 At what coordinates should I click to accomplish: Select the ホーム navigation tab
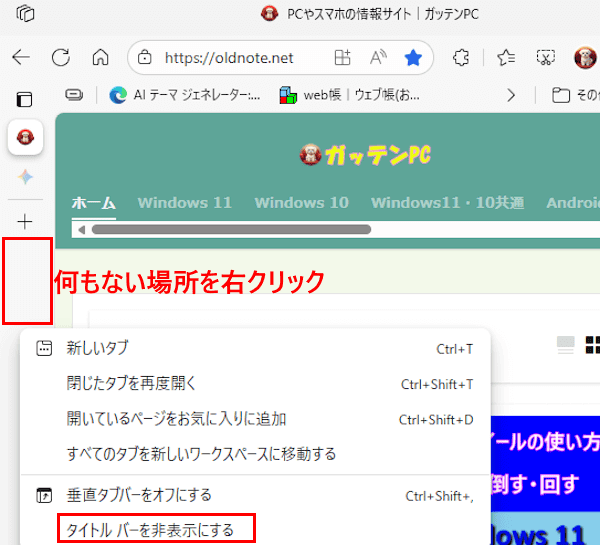(94, 203)
